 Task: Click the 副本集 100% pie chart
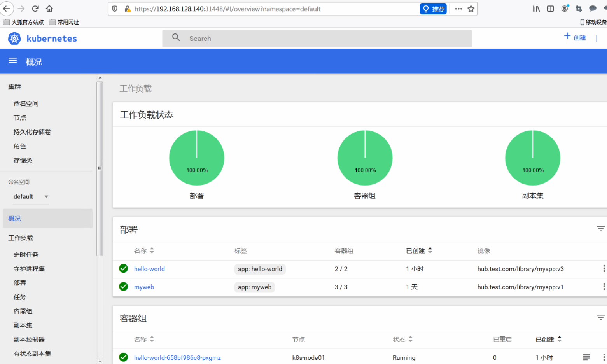pyautogui.click(x=533, y=158)
